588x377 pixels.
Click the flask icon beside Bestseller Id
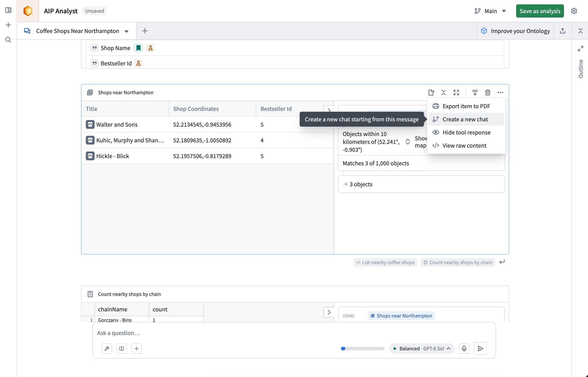click(x=138, y=63)
